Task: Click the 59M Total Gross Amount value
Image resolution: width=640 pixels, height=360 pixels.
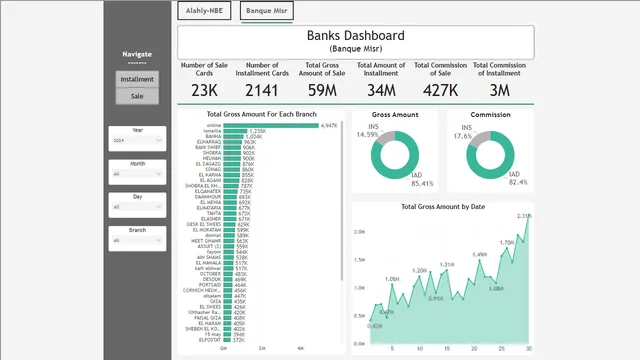Action: (322, 90)
